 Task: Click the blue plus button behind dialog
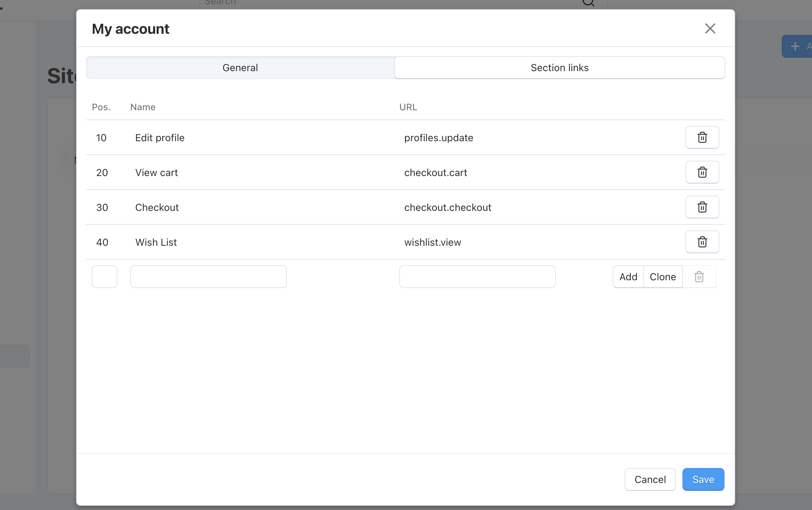(x=797, y=46)
